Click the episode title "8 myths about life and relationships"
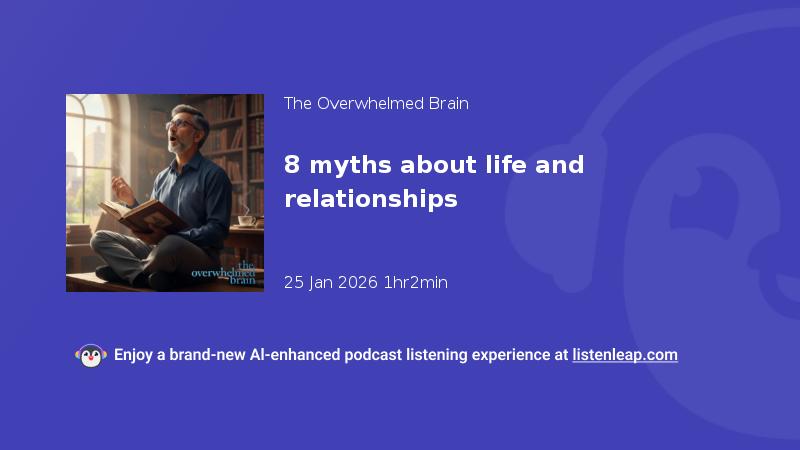This screenshot has width=800, height=450. click(434, 182)
